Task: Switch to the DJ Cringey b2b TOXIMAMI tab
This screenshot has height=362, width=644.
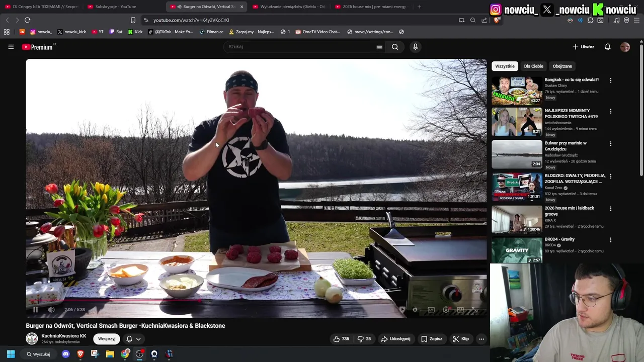Action: (x=41, y=7)
